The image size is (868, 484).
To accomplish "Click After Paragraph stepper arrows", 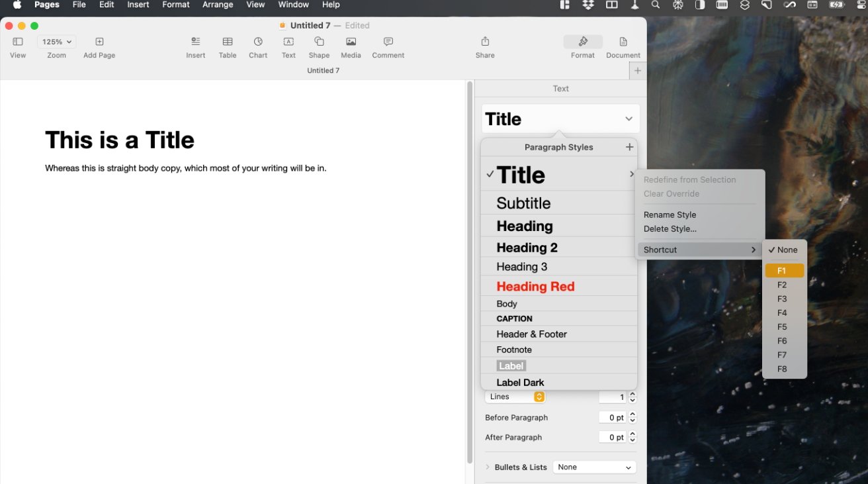I will point(632,437).
